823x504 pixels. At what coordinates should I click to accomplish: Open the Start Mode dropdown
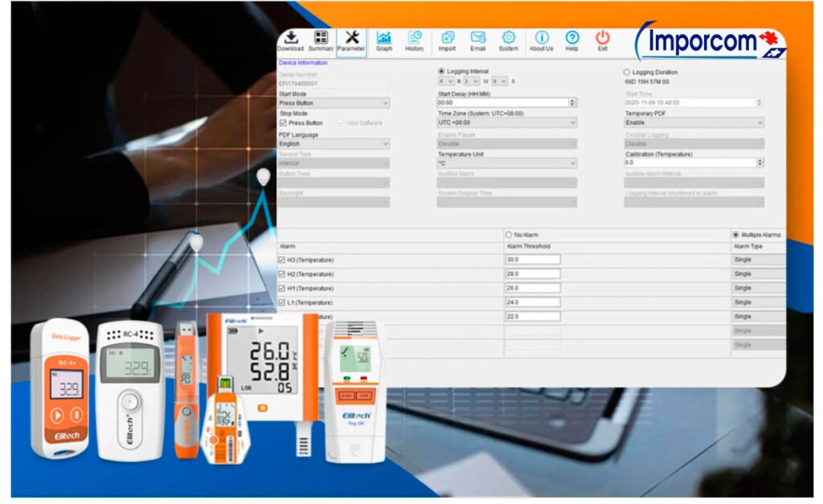coord(334,103)
